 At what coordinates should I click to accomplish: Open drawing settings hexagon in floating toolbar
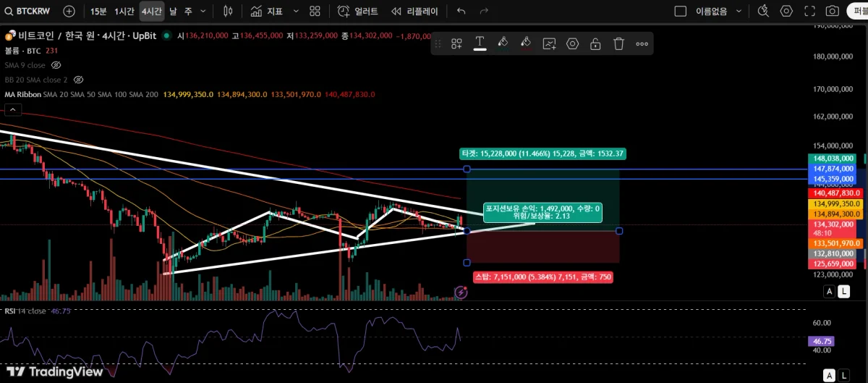(x=572, y=43)
